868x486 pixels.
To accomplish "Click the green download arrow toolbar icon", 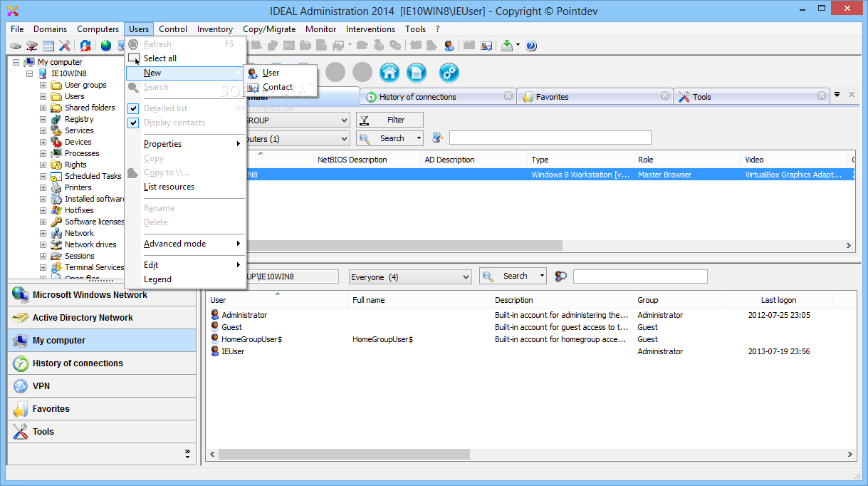I will click(x=507, y=46).
